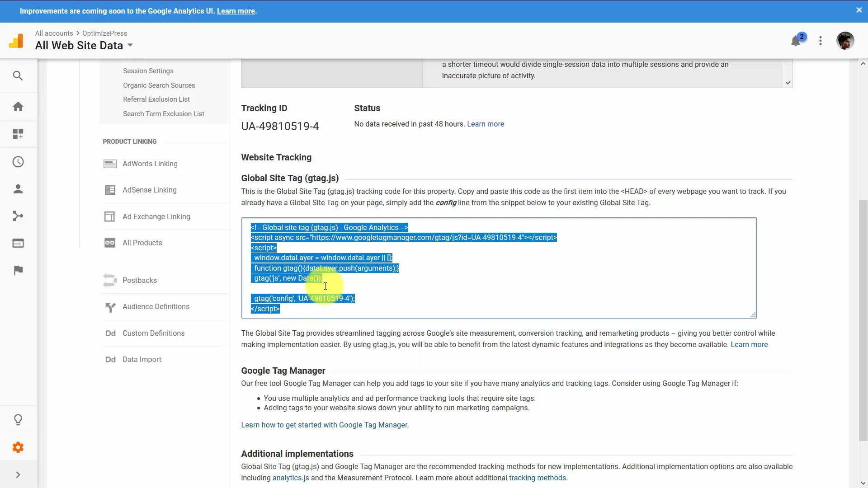Select the Admin gear icon

tap(18, 447)
